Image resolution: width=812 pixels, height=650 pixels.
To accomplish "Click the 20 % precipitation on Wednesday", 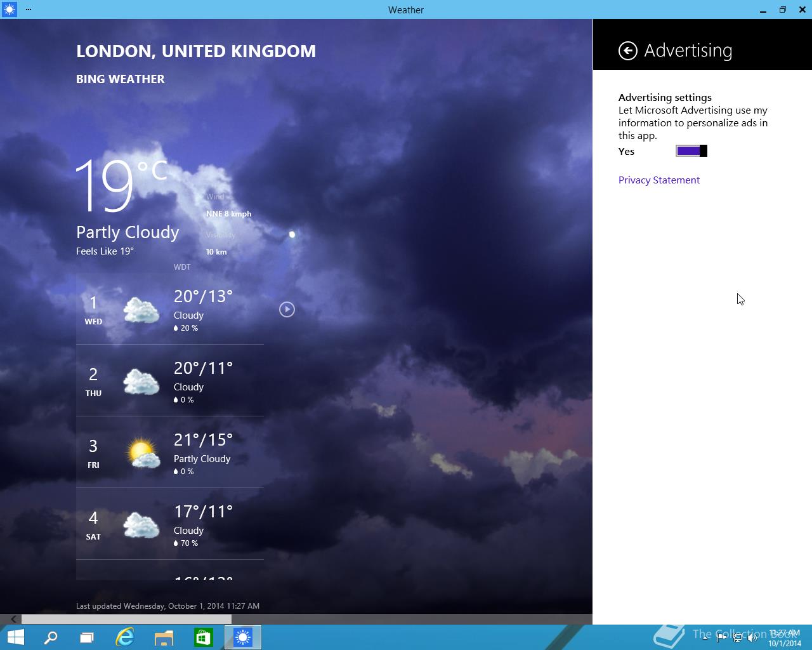I will tap(186, 328).
